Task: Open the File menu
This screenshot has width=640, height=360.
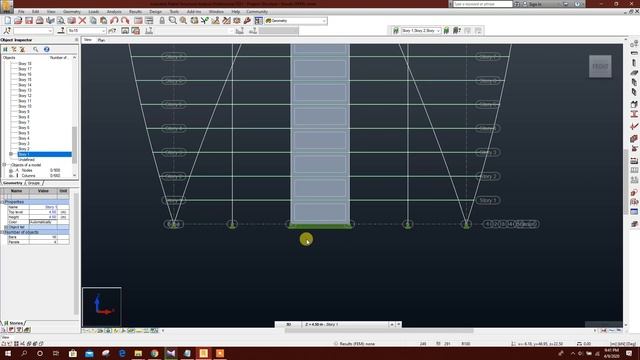Action: tap(21, 12)
